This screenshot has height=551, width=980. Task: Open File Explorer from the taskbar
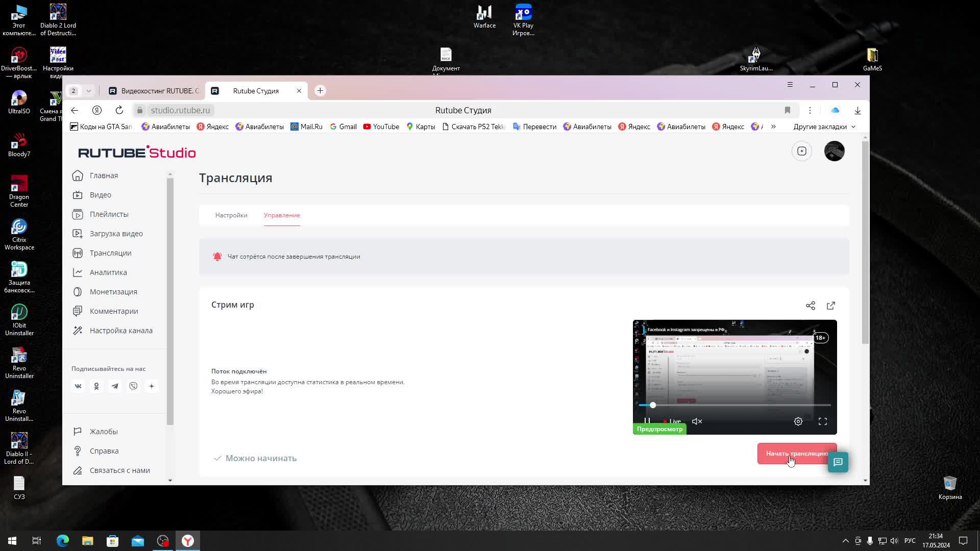(88, 541)
